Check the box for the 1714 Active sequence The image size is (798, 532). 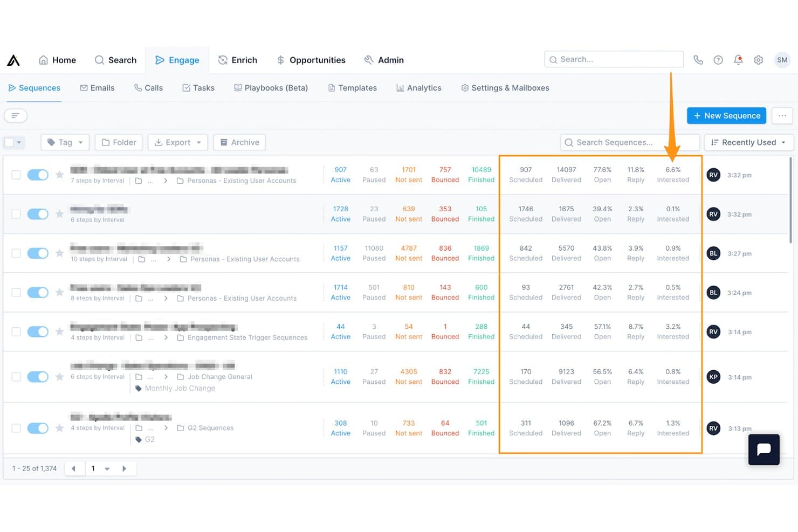pyautogui.click(x=16, y=292)
